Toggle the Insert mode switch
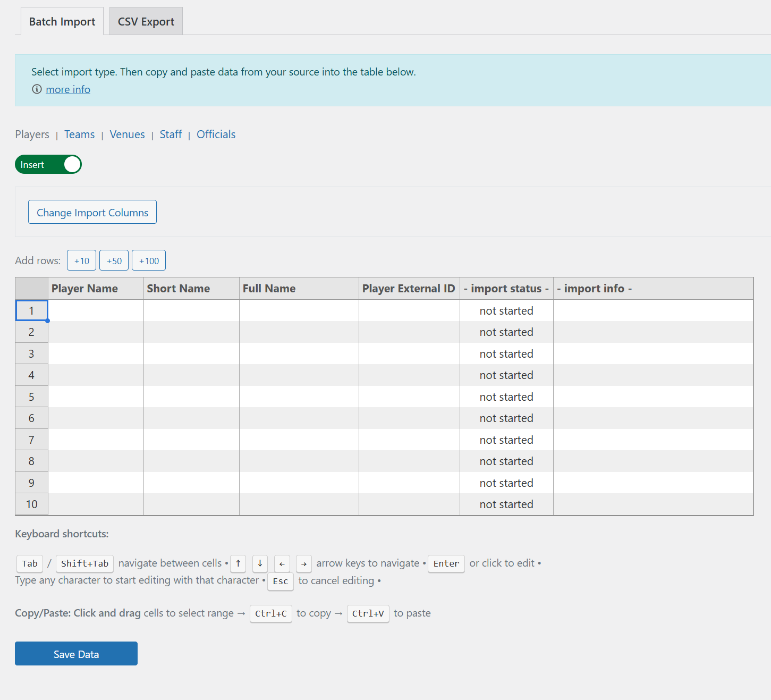Image resolution: width=771 pixels, height=700 pixels. 48,165
